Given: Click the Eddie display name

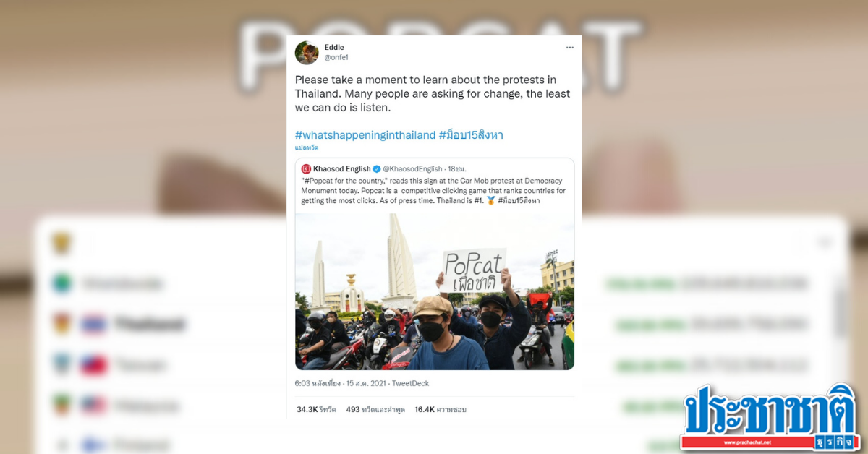Looking at the screenshot, I should [334, 47].
